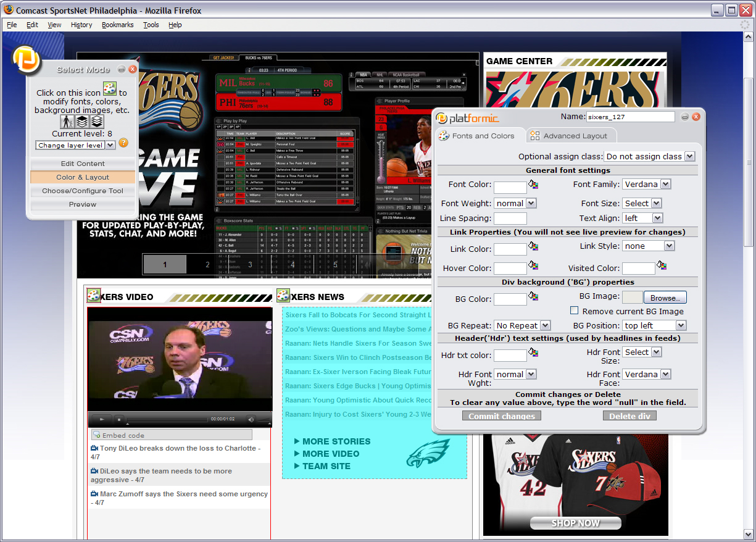Open the BG Position dropdown
Viewport: 756px width, 542px height.
[654, 325]
